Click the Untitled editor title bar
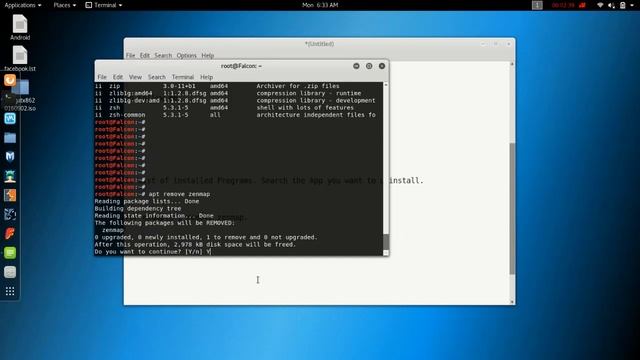 click(x=319, y=44)
